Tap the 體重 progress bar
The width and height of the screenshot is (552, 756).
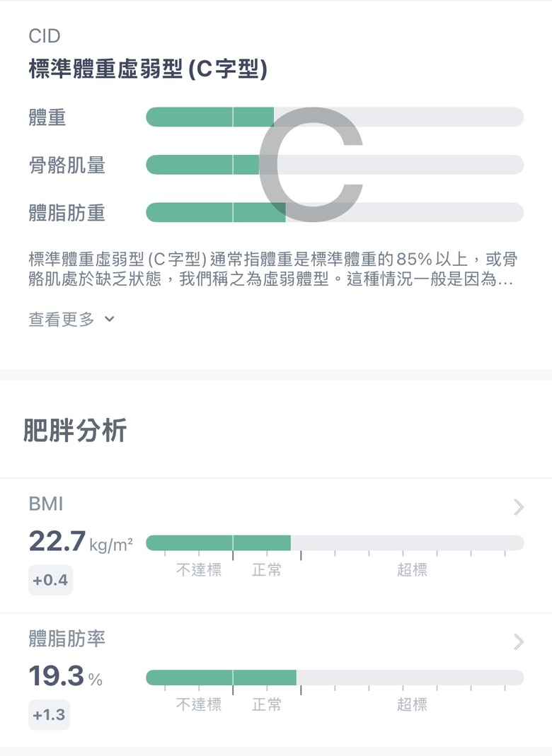[334, 117]
